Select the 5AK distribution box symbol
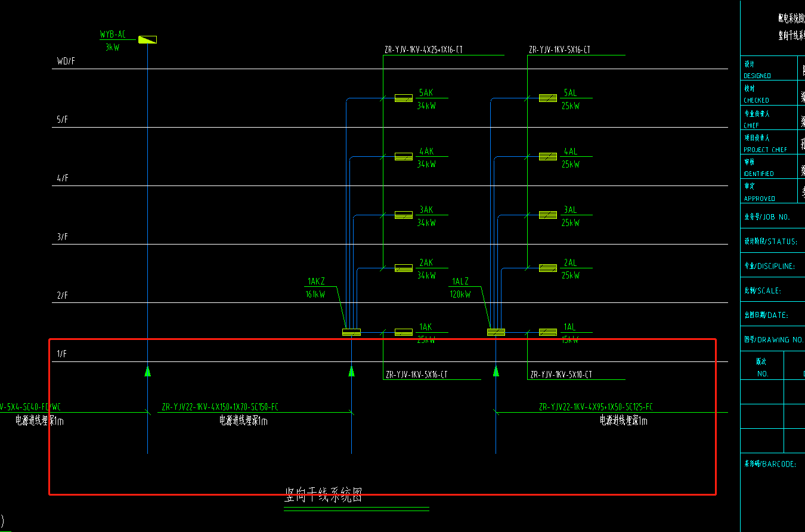Viewport: 805px width, 532px height. (x=404, y=98)
